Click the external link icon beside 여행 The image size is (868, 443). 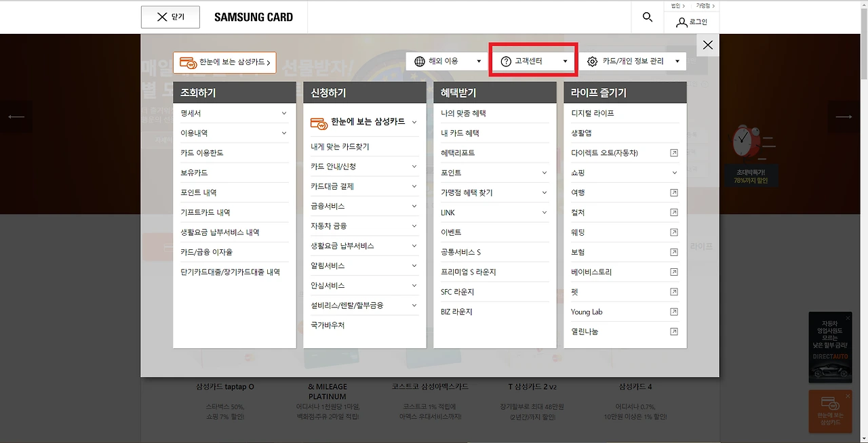pos(673,192)
